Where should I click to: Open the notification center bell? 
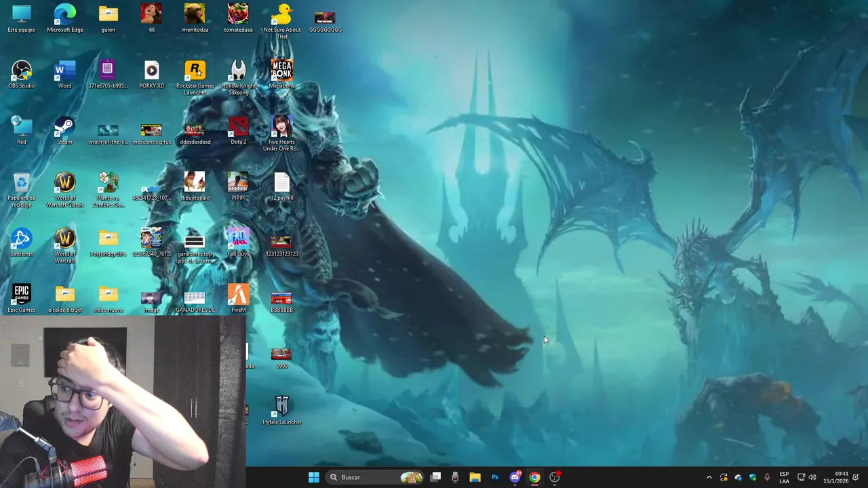point(856,477)
